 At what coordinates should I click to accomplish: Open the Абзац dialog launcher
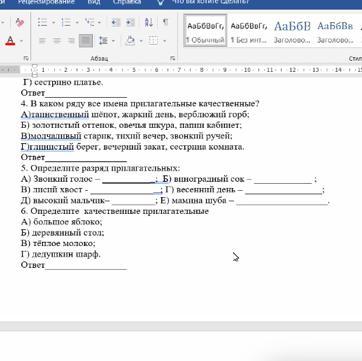click(172, 58)
